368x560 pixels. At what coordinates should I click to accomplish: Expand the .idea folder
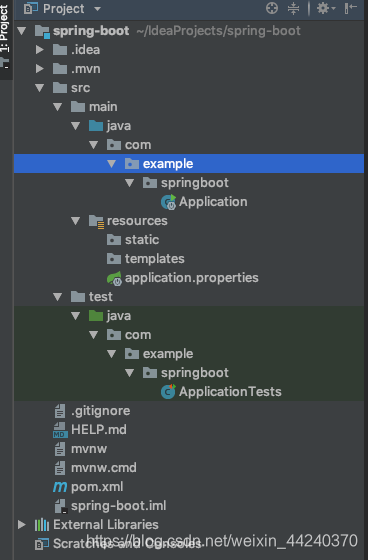tap(40, 50)
